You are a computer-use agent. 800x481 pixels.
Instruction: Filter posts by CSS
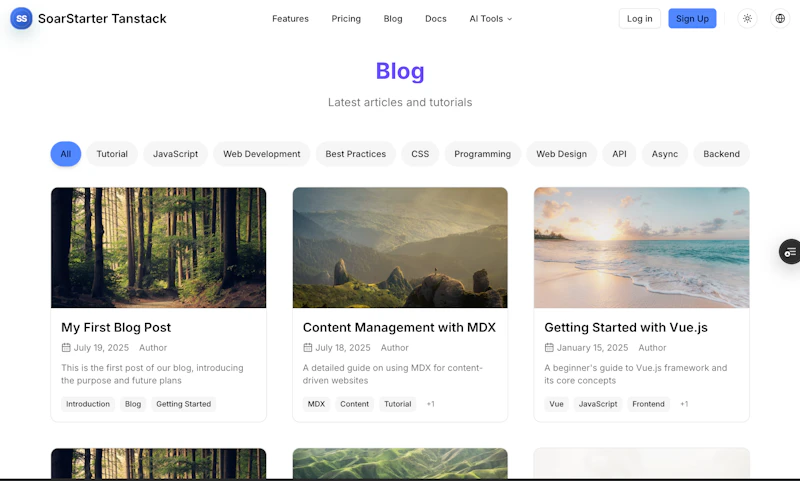point(420,154)
